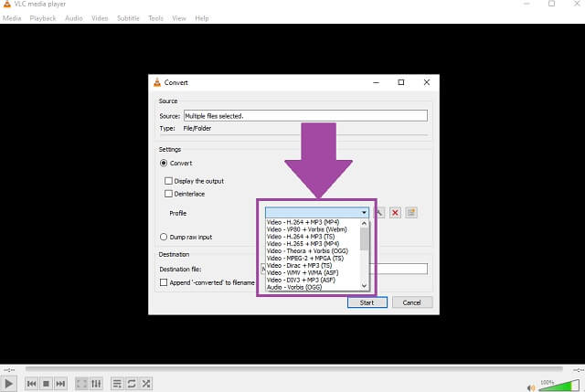Screen dimensions: 585x392
Task: Close the Convert dialog
Action: tap(427, 82)
